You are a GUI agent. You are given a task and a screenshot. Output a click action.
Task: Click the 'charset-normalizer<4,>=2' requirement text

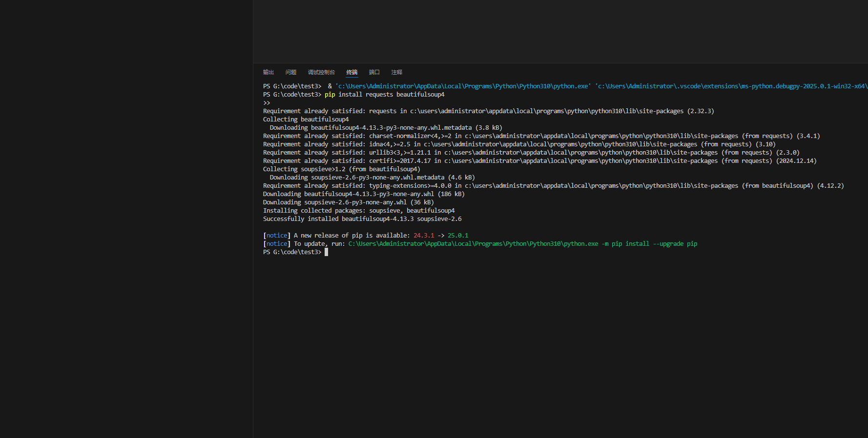click(410, 136)
